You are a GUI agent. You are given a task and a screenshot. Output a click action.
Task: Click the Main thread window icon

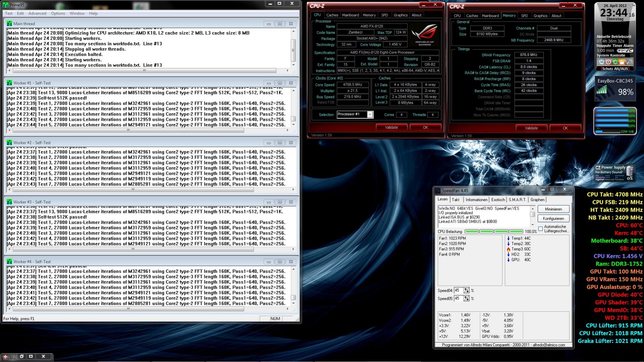point(9,24)
